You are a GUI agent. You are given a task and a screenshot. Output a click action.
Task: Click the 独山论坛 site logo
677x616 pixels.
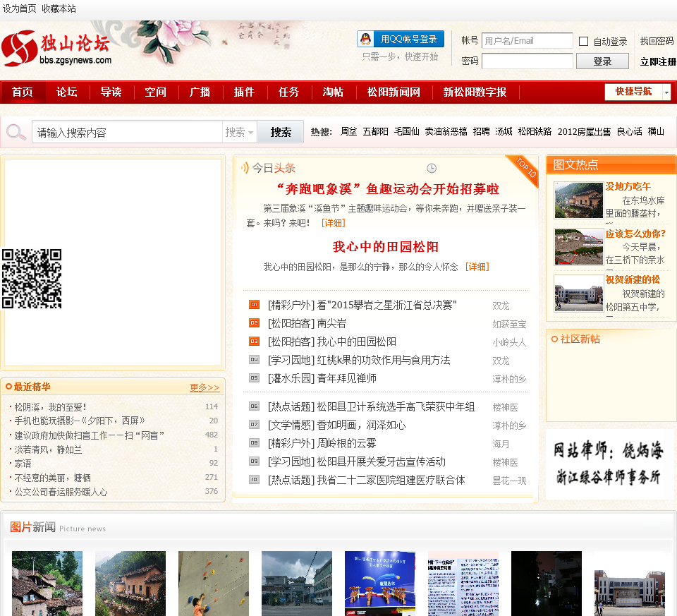[56, 49]
